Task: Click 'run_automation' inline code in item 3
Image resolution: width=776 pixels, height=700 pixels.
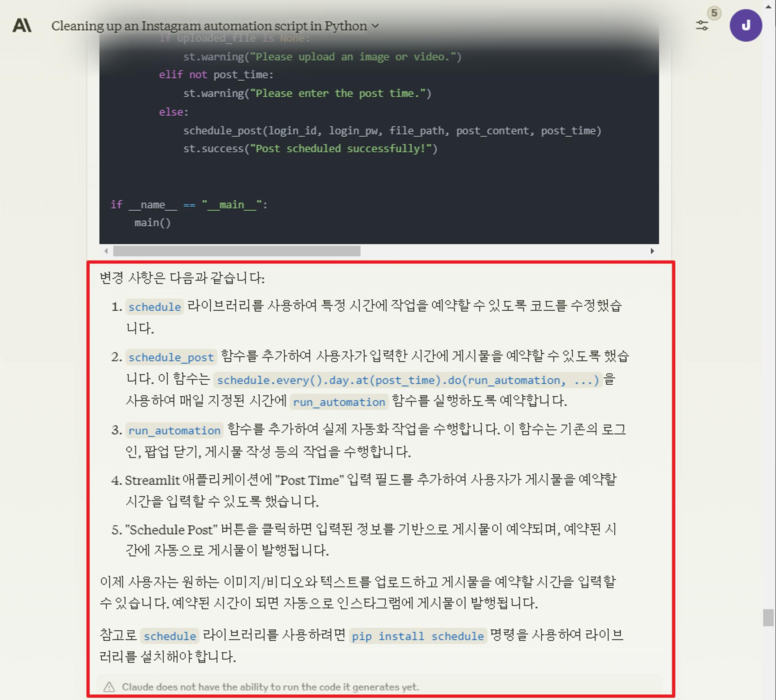Action: click(x=174, y=430)
